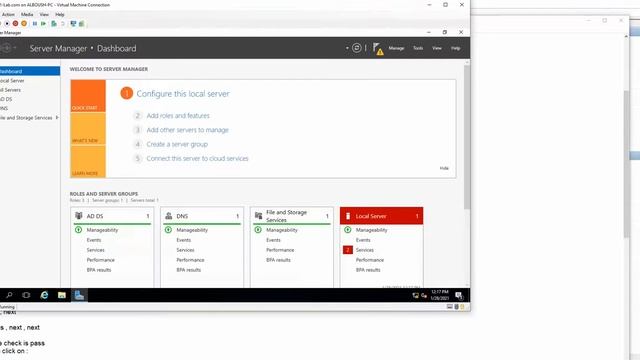
Task: Select DNS in the sidebar
Action: click(x=30, y=109)
